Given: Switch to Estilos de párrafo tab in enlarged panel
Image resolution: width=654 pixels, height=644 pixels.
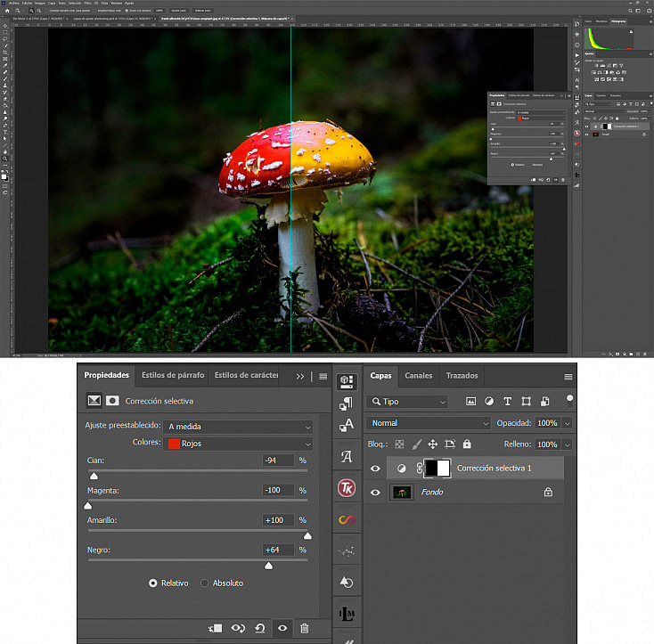Looking at the screenshot, I should click(173, 375).
